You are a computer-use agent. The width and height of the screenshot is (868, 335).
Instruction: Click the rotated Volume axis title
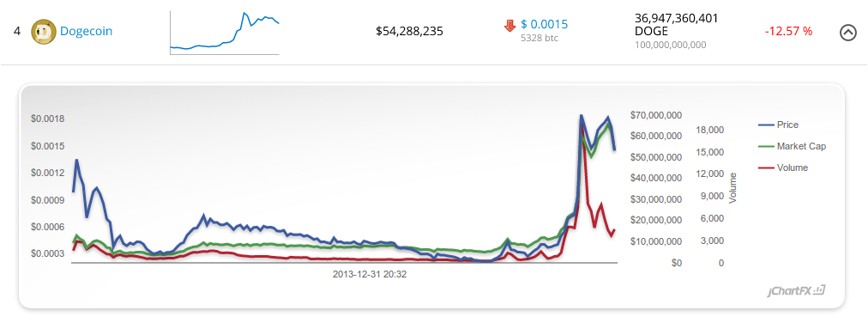[x=733, y=188]
